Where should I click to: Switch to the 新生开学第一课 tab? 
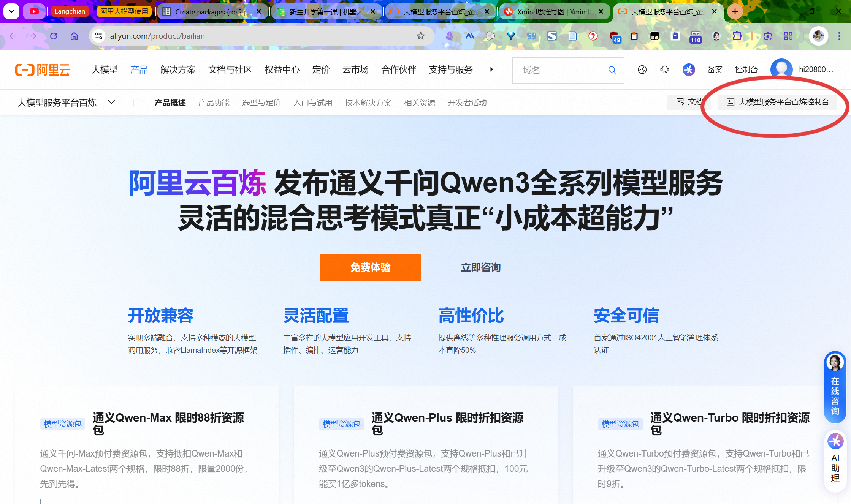coord(326,12)
